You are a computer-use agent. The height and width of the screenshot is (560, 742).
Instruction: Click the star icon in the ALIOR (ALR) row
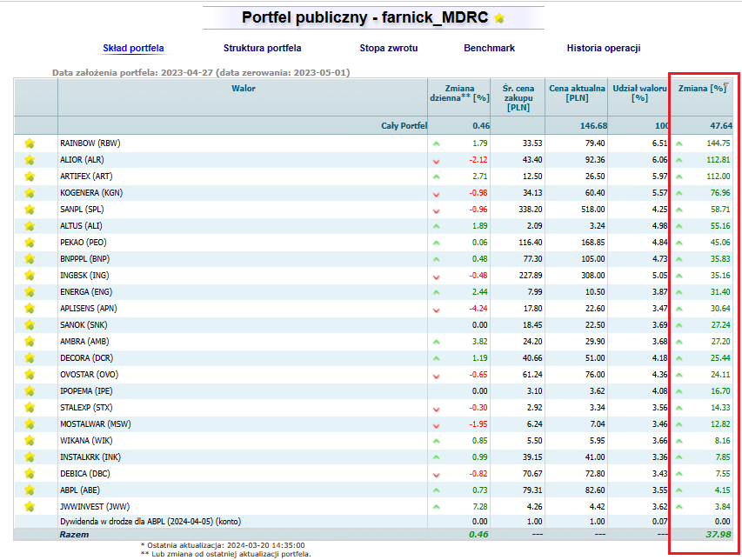(x=30, y=160)
